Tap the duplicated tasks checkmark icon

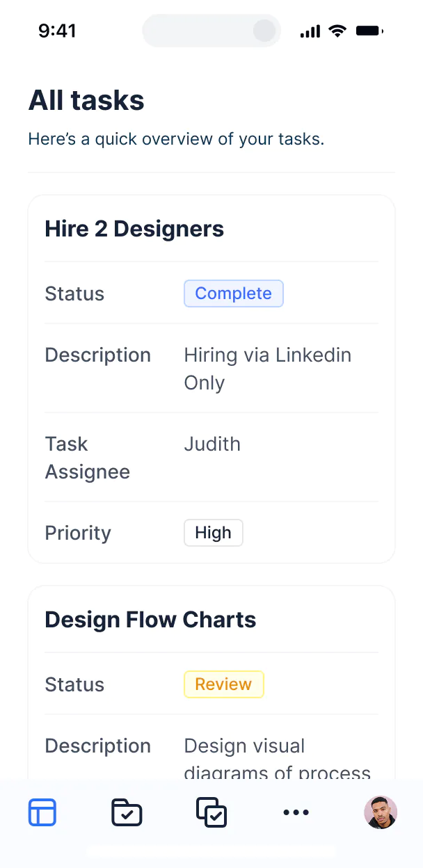click(x=211, y=812)
